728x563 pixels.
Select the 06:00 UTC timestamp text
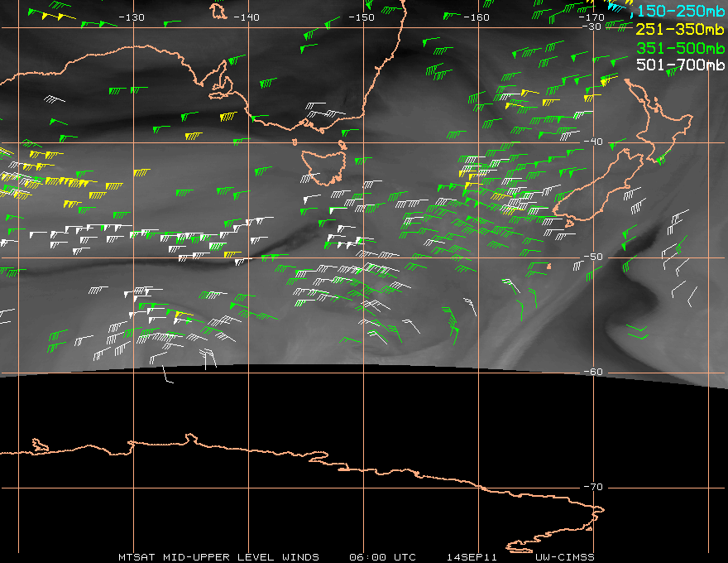tap(384, 556)
